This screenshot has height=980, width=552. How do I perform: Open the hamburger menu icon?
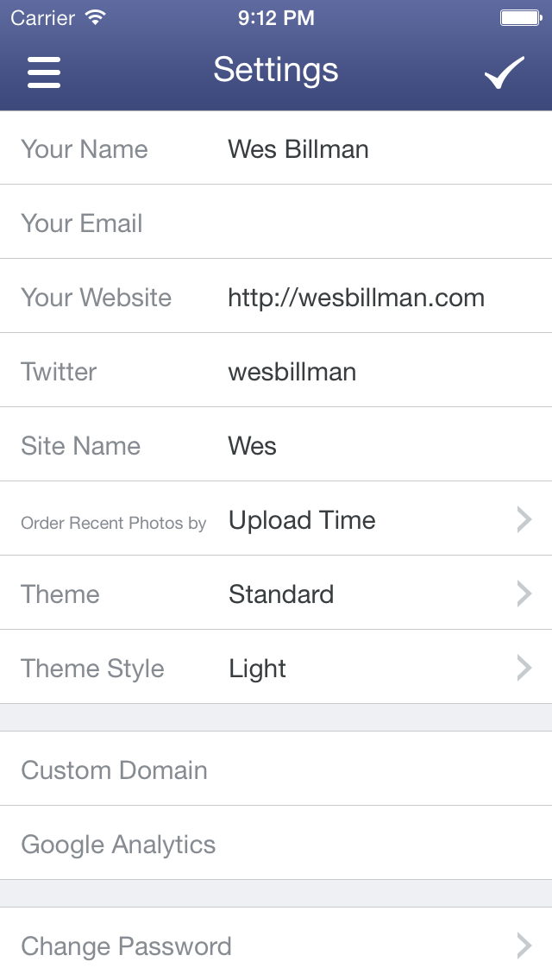click(x=44, y=72)
